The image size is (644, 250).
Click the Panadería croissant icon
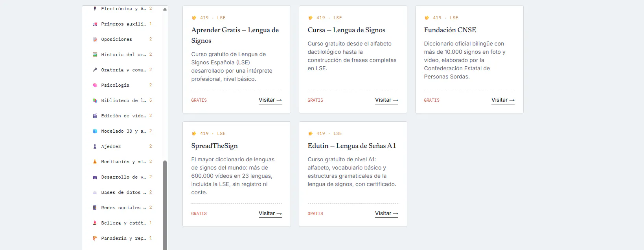click(95, 238)
